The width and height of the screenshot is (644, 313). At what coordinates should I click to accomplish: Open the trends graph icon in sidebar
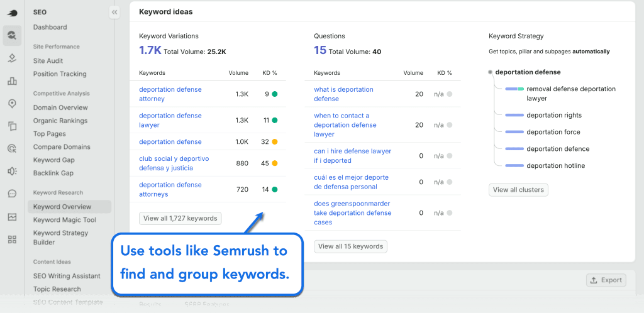(x=13, y=217)
